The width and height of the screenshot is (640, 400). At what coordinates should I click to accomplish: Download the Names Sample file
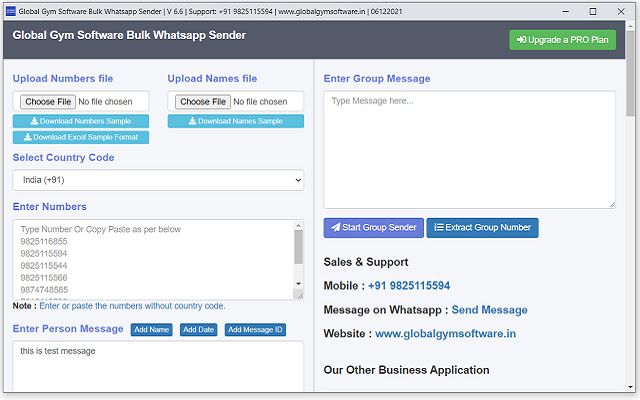coord(235,121)
